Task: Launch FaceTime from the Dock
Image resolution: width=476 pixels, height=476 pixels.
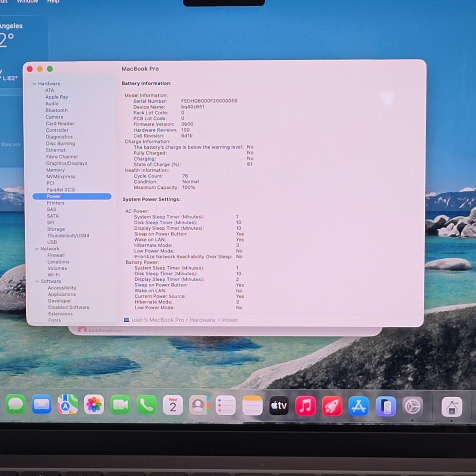Action: 120,405
